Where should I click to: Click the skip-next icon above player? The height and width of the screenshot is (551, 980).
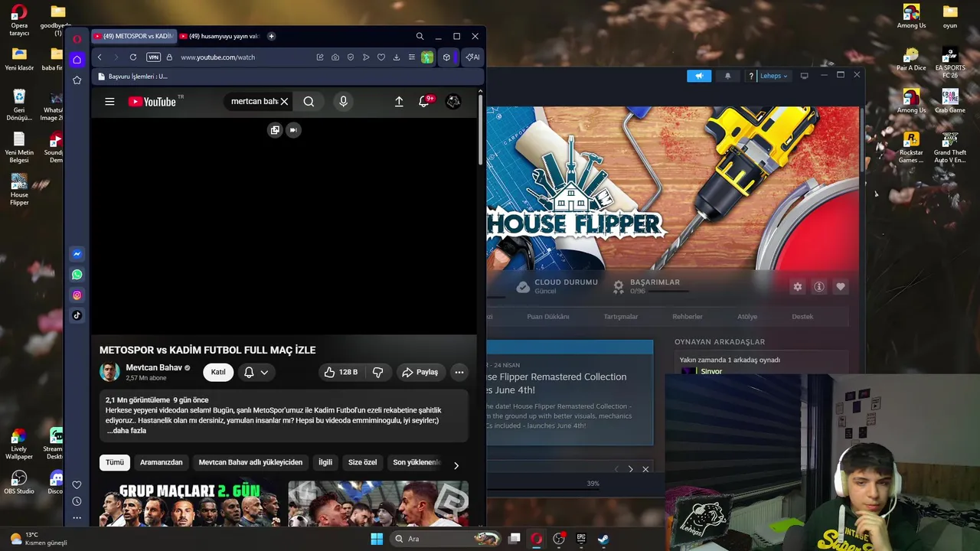tap(292, 130)
